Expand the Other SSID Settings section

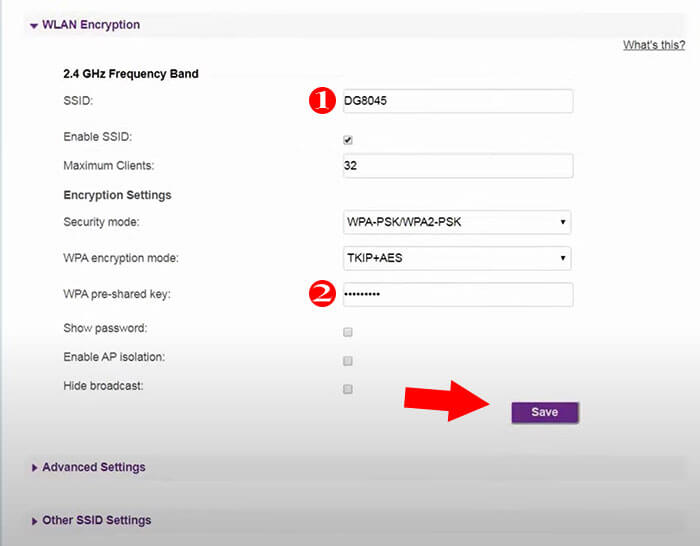(x=96, y=520)
